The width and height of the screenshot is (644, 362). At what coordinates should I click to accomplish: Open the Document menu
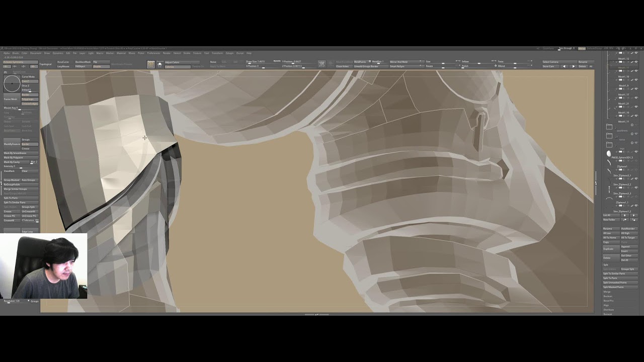pyautogui.click(x=36, y=53)
